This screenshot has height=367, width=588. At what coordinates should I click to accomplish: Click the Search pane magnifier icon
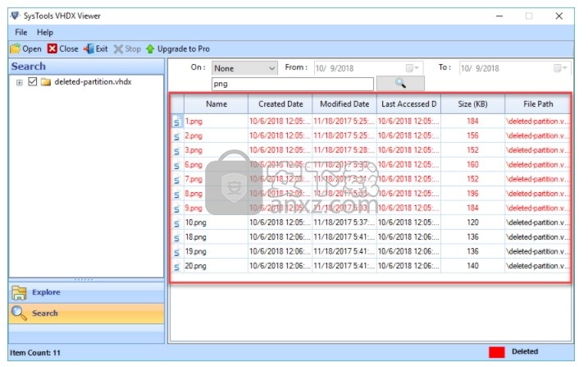coord(19,313)
